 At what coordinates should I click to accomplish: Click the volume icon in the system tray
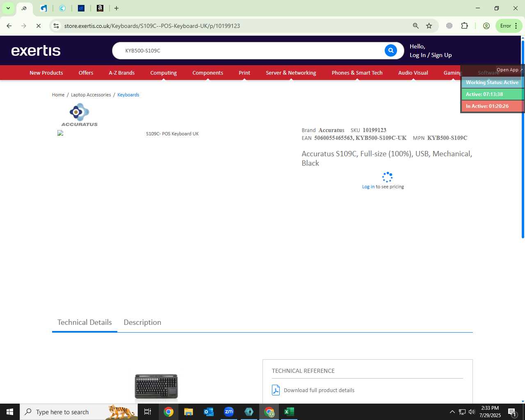click(x=472, y=412)
